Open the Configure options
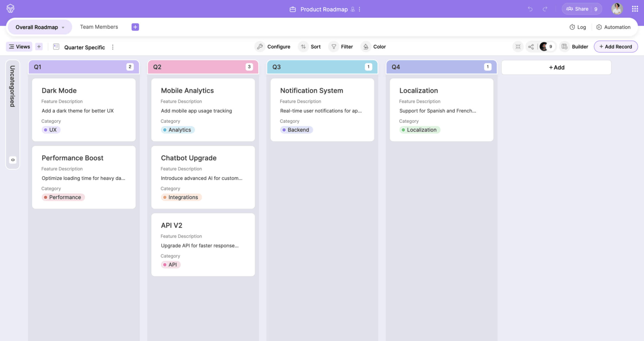Screen dimensions: 644x341 pyautogui.click(x=272, y=47)
